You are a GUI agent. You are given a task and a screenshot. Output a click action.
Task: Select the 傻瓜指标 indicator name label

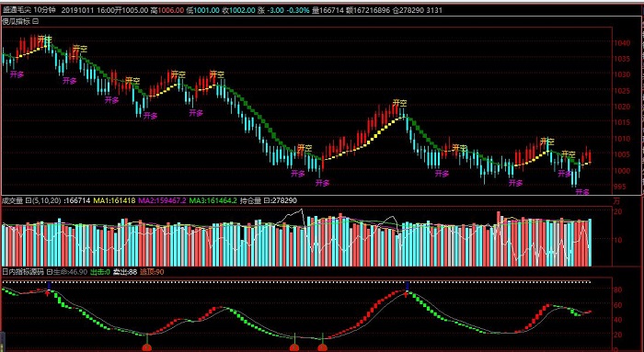[x=17, y=21]
